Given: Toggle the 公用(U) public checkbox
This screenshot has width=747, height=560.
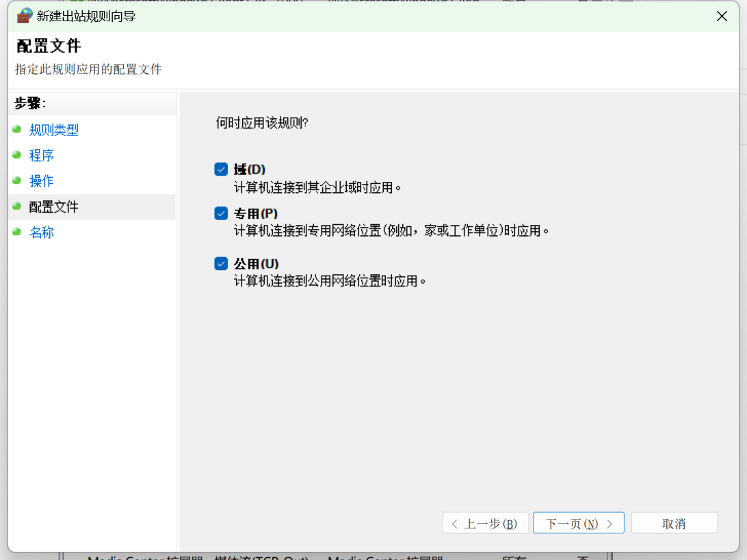Looking at the screenshot, I should tap(221, 263).
